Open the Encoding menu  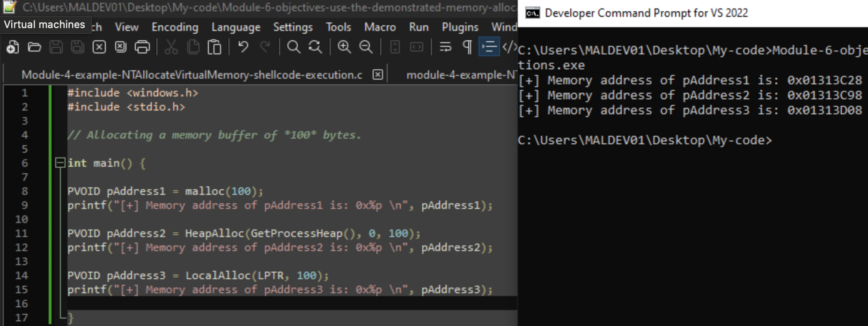[x=175, y=27]
